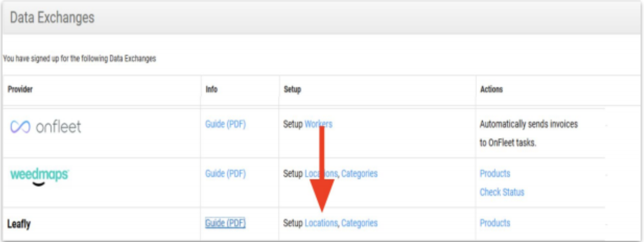Open Categories setup for weedmaps

tap(359, 174)
